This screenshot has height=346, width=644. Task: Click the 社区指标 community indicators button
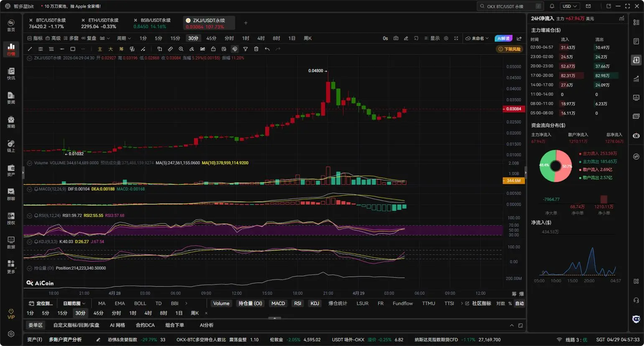pos(478,303)
